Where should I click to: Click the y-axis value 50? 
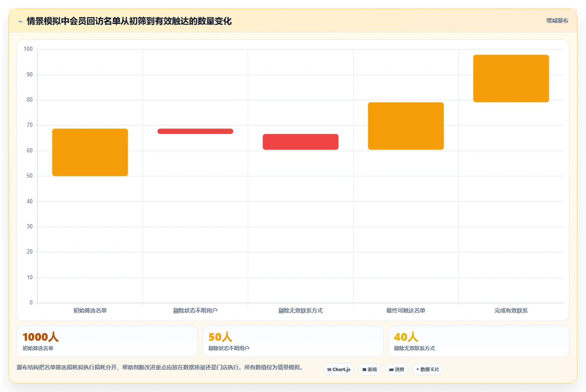[x=29, y=176]
